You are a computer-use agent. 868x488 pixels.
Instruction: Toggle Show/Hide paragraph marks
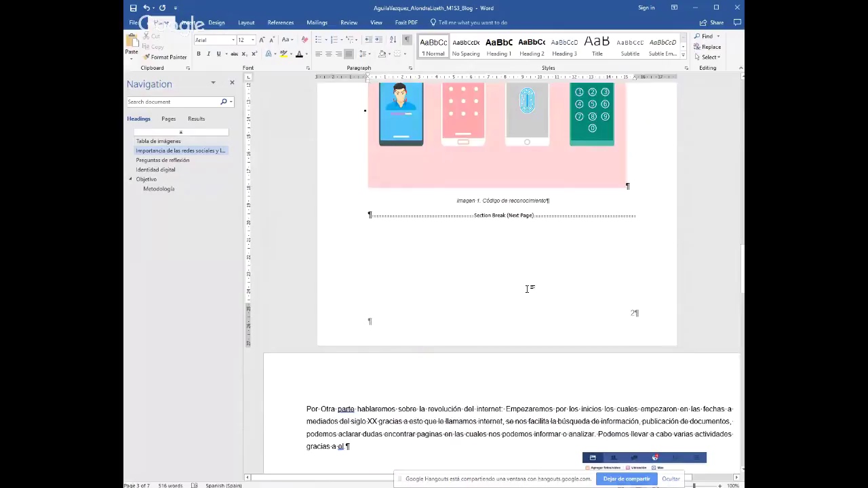(406, 40)
